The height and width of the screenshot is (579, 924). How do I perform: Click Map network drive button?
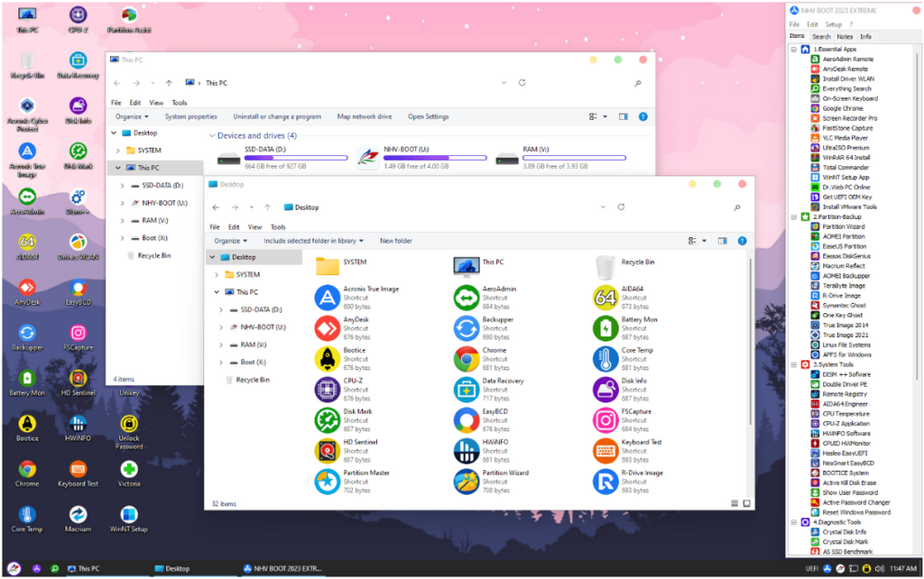click(x=365, y=116)
